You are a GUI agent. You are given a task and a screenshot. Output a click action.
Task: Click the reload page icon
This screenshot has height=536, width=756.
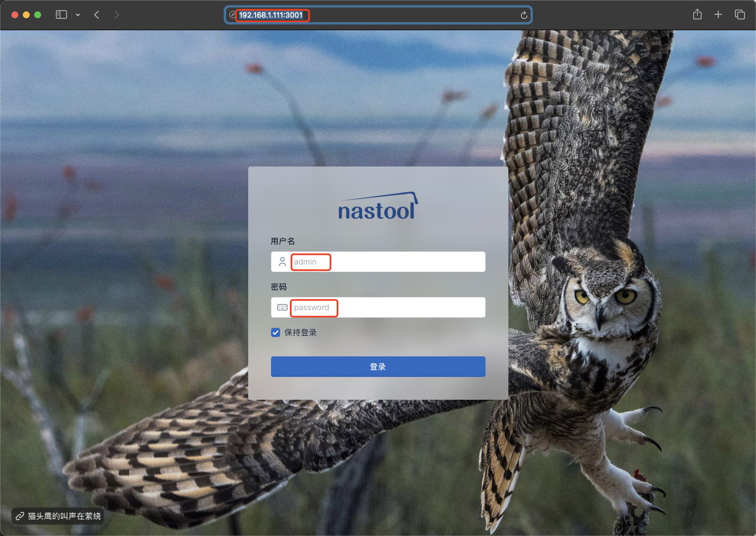pos(524,15)
